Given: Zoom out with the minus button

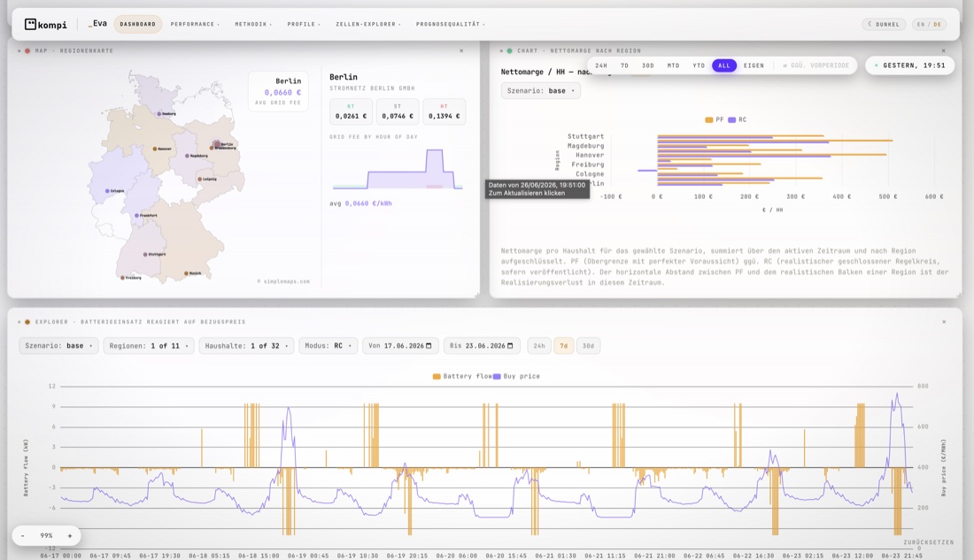Looking at the screenshot, I should pos(23,536).
